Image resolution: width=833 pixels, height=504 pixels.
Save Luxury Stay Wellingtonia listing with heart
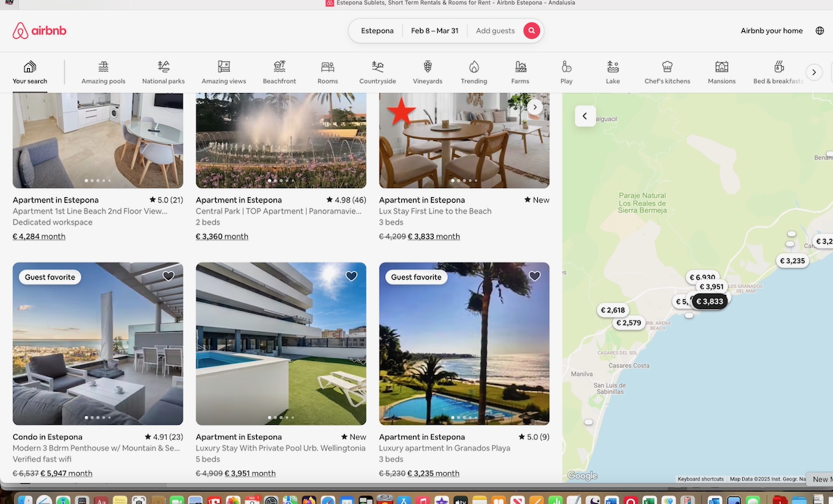pos(351,276)
